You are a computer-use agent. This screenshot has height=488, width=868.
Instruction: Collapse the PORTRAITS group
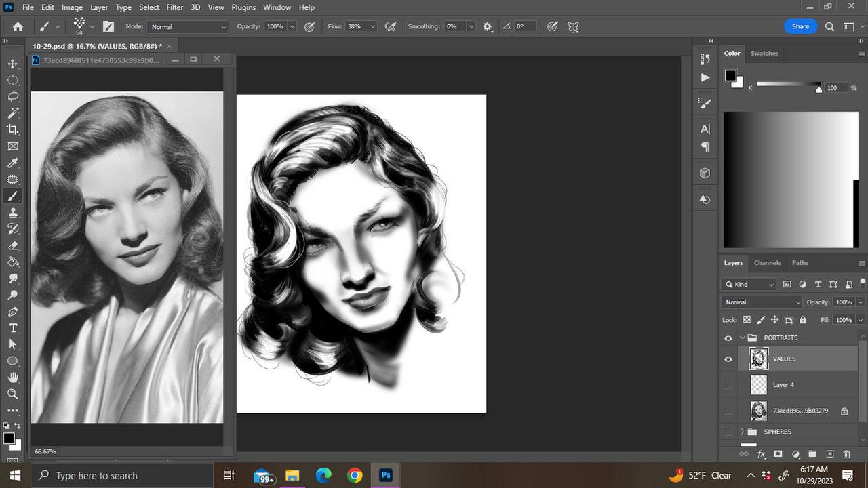[741, 337]
